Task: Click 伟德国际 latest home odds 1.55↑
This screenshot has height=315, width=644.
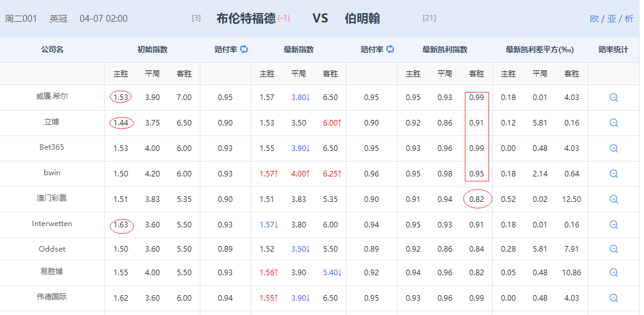Action: [x=269, y=298]
